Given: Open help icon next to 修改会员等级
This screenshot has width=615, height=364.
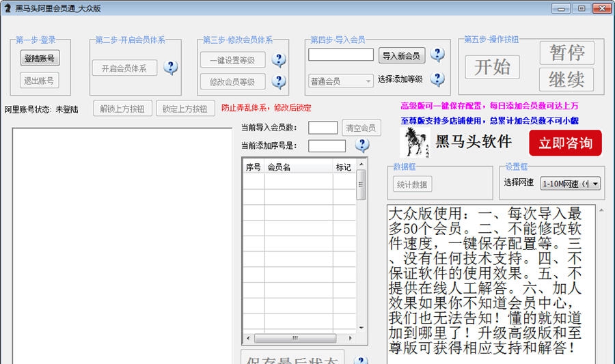Looking at the screenshot, I should [279, 81].
